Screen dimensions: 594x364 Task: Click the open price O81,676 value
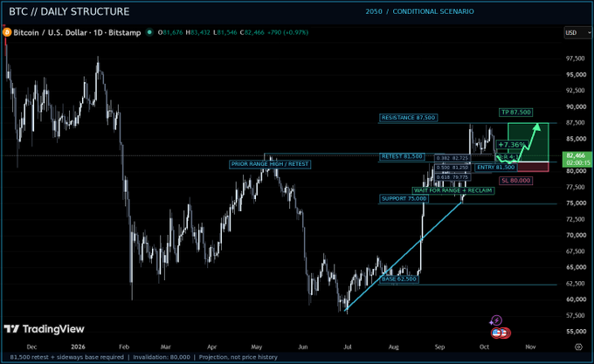[170, 32]
